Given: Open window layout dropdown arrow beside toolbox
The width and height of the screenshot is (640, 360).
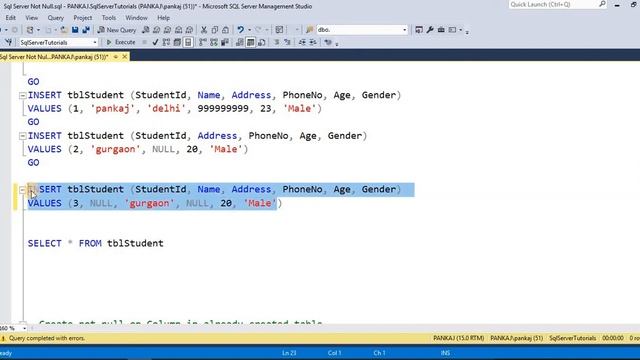Looking at the screenshot, I should coord(460,30).
